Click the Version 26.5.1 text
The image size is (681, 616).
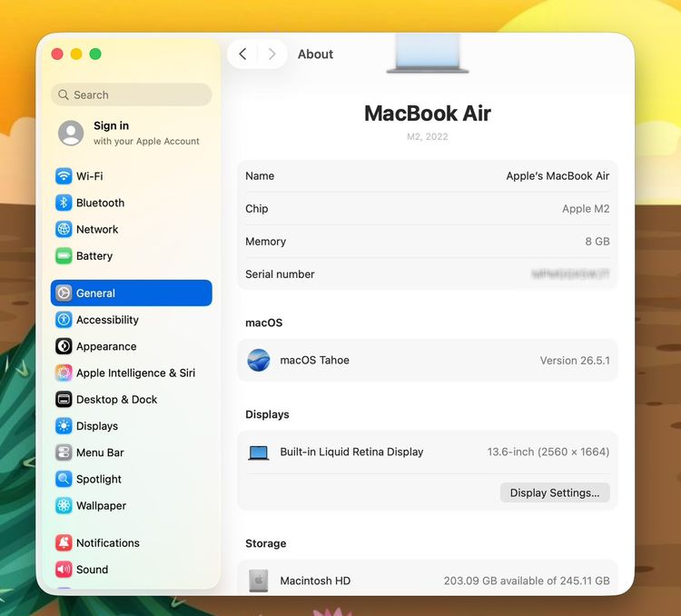coord(575,361)
